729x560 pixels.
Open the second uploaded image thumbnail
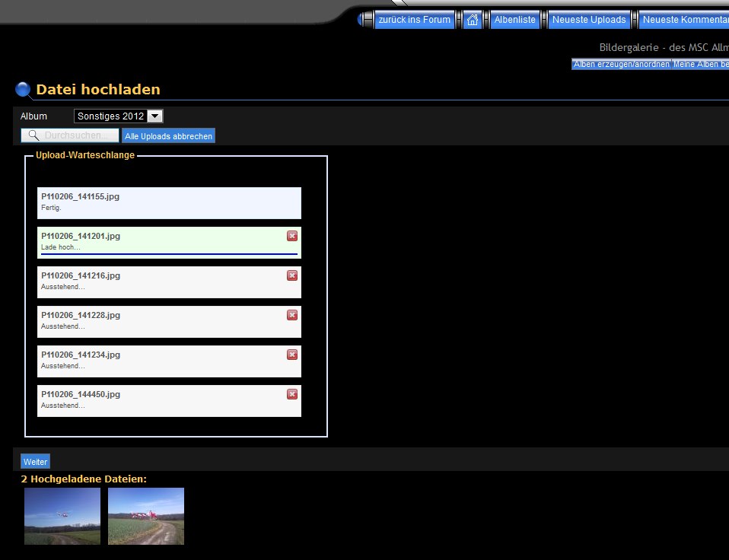point(146,516)
